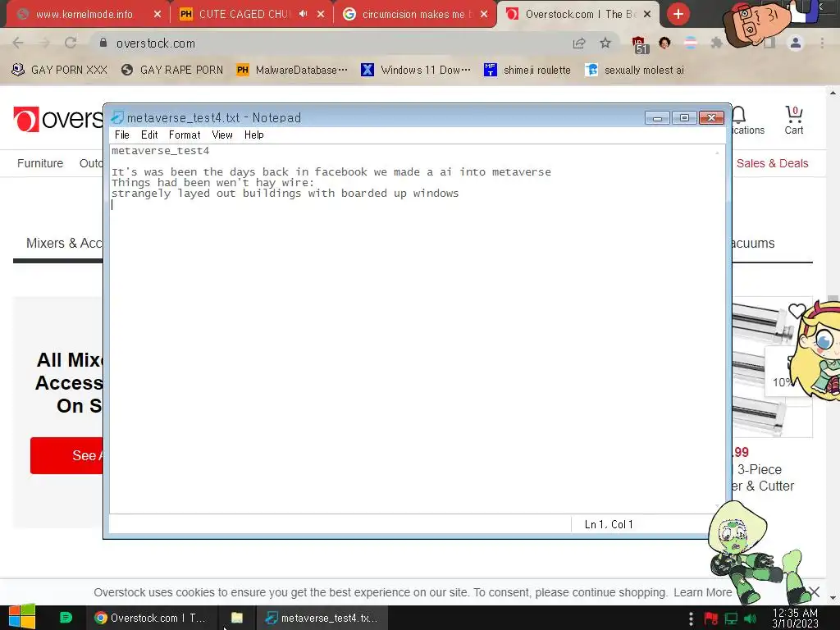Open the Chrome profile avatar button
840x630 pixels.
(x=796, y=43)
